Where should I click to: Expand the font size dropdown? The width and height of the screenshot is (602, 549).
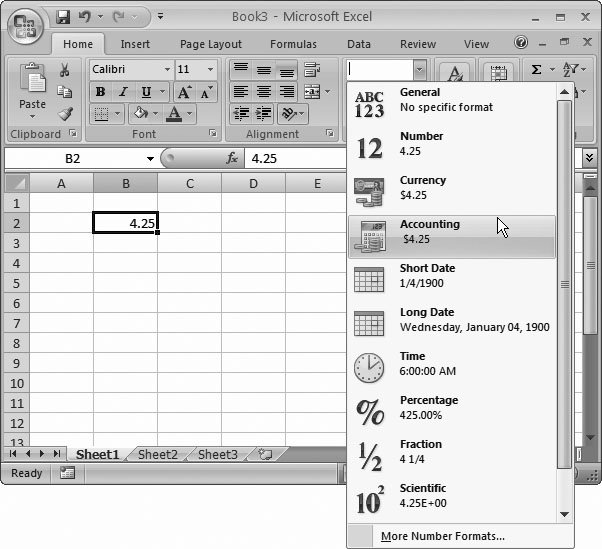click(210, 70)
